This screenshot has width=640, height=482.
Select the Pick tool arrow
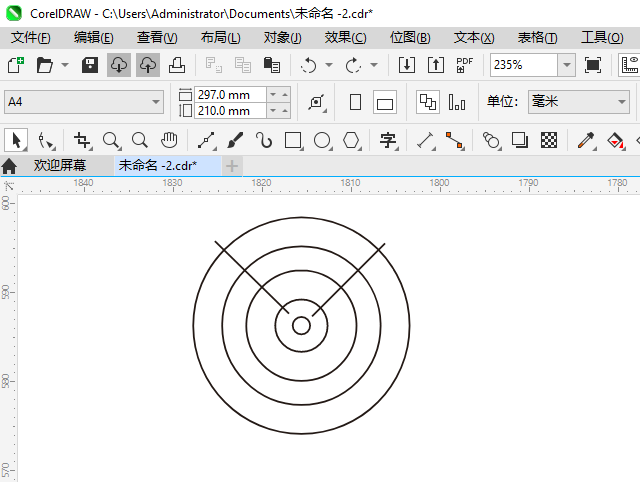pyautogui.click(x=16, y=140)
